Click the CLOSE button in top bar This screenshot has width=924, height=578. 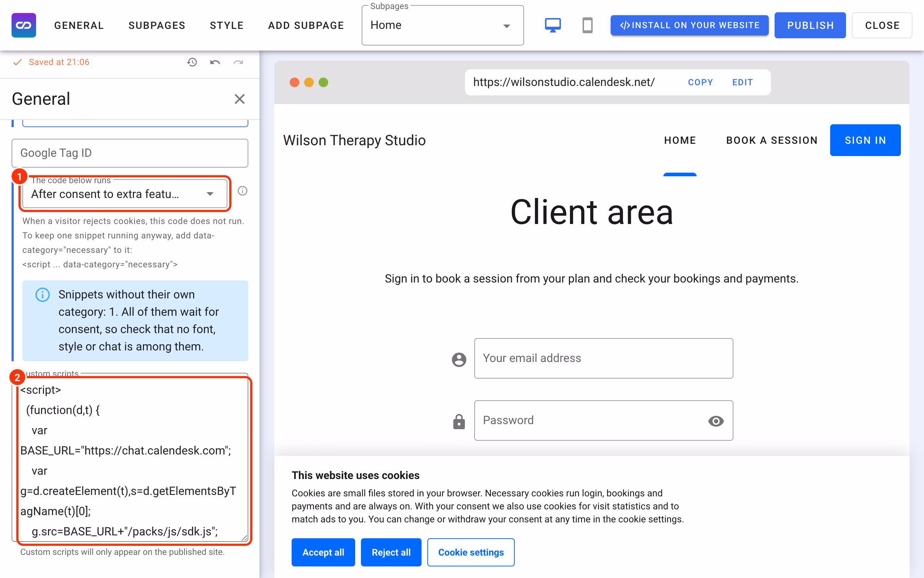(882, 25)
